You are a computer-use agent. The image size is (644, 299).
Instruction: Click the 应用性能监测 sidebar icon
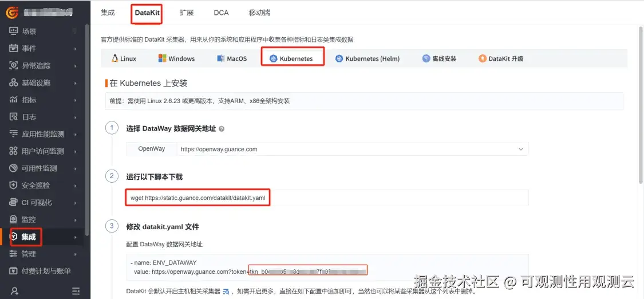pyautogui.click(x=14, y=134)
